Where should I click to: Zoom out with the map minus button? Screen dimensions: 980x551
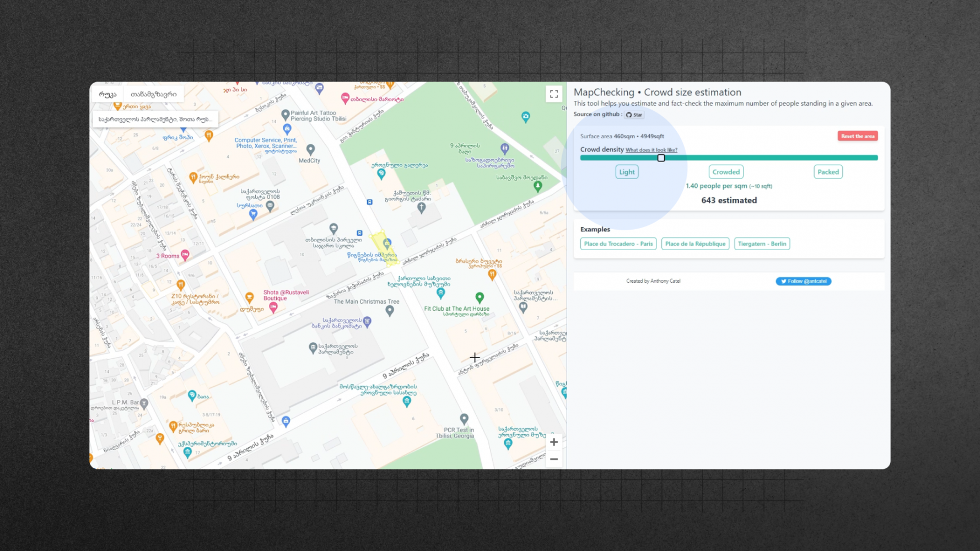click(553, 459)
